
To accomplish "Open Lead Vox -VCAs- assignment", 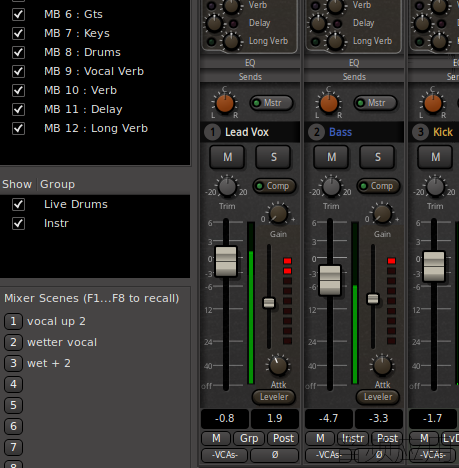I will (x=225, y=455).
